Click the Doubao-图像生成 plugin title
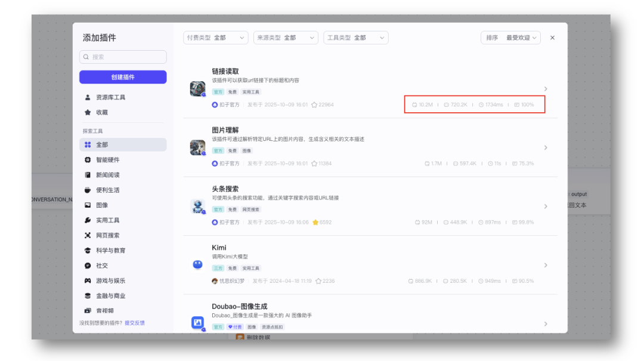Screen dimensions: 644x361 click(x=240, y=306)
